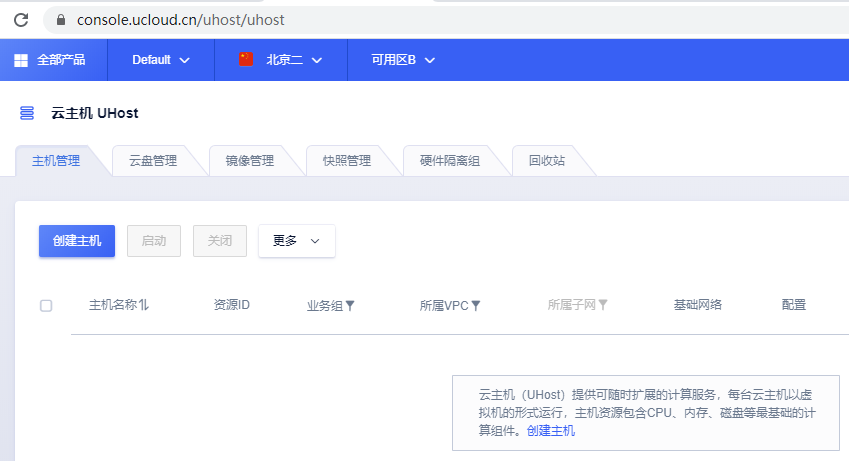Click the blue 创建主机 button

click(x=77, y=241)
